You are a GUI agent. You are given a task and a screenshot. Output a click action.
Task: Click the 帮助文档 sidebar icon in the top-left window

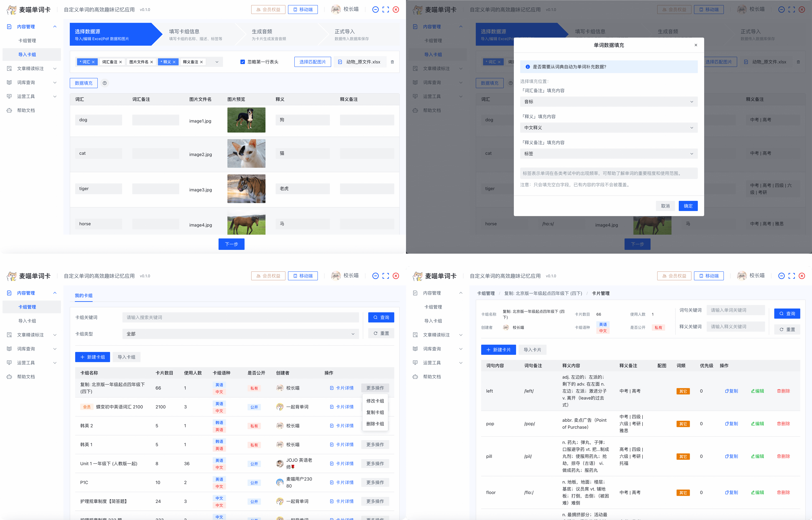pyautogui.click(x=10, y=110)
